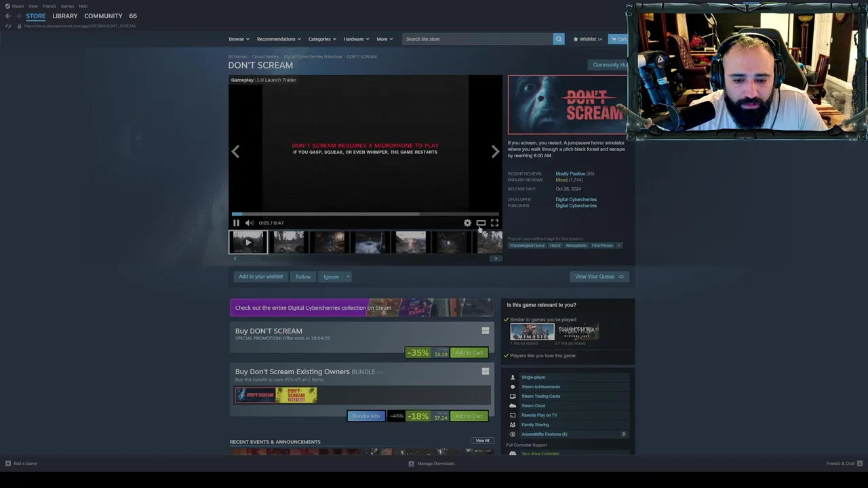Image resolution: width=868 pixels, height=488 pixels.
Task: Mute the trailer volume speaker icon
Action: pos(250,223)
